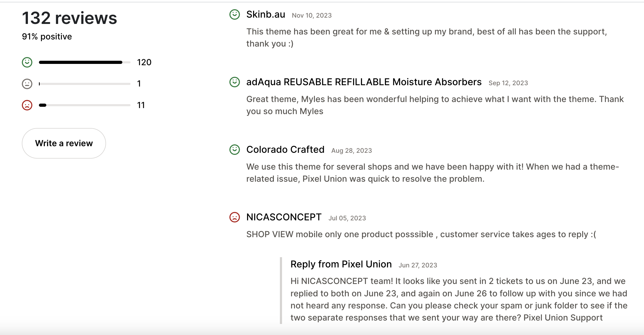This screenshot has height=335, width=644.
Task: Open the NICASCONCEPT reviewer link
Action: pyautogui.click(x=284, y=217)
